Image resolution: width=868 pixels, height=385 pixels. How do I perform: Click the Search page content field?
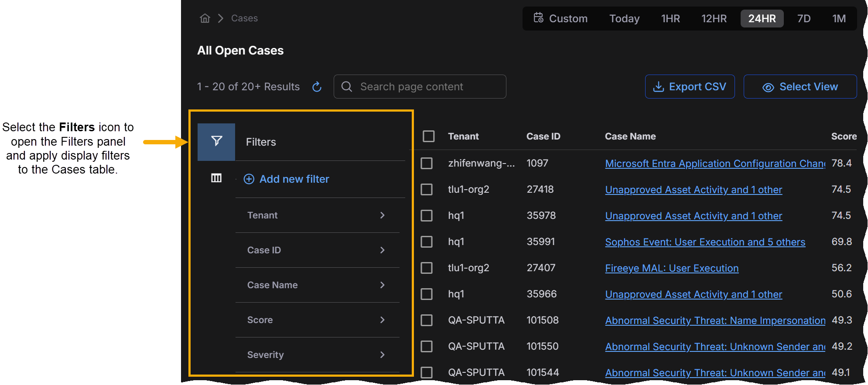[x=420, y=87]
